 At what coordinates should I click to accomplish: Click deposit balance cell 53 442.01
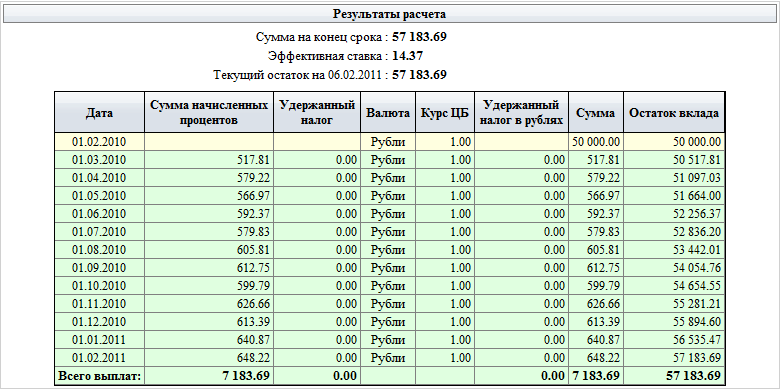[x=674, y=250]
